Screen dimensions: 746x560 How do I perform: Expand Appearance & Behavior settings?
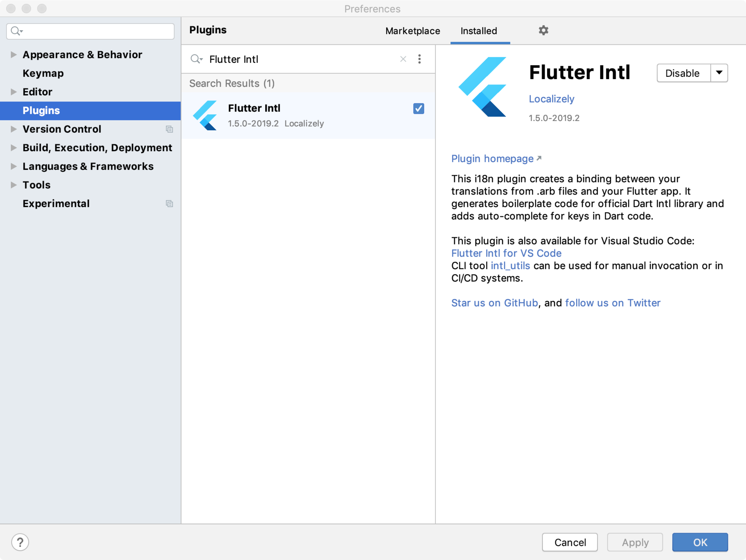click(x=14, y=55)
